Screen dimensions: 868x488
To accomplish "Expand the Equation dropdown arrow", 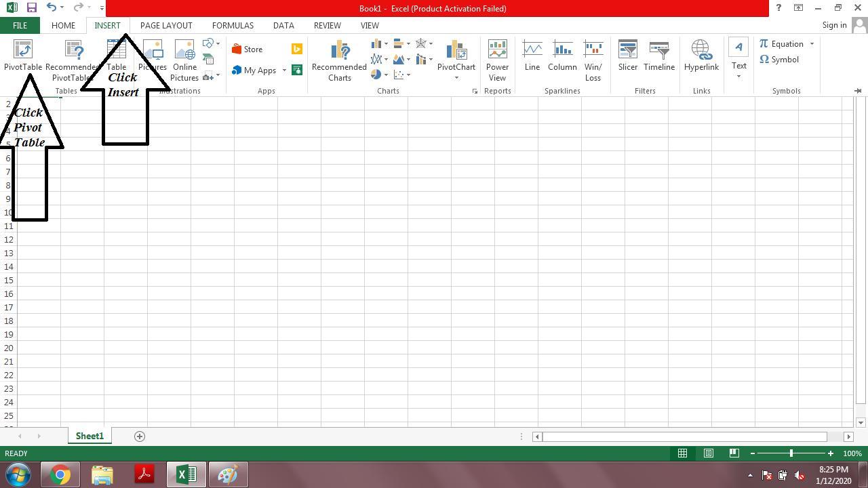I will pyautogui.click(x=812, y=44).
